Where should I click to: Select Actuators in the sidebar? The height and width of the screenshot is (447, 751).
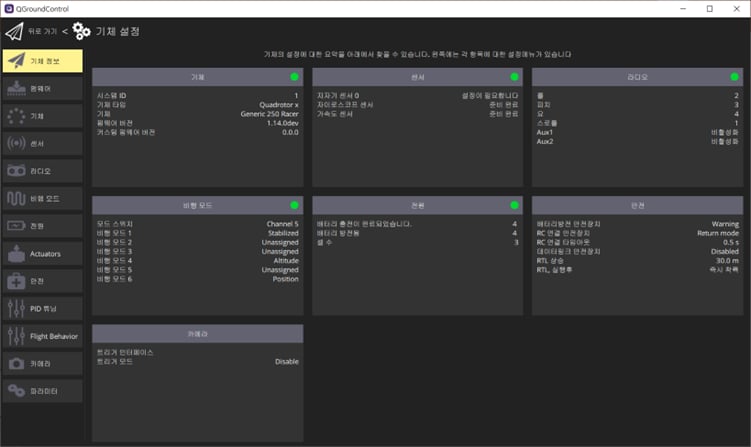coord(41,254)
